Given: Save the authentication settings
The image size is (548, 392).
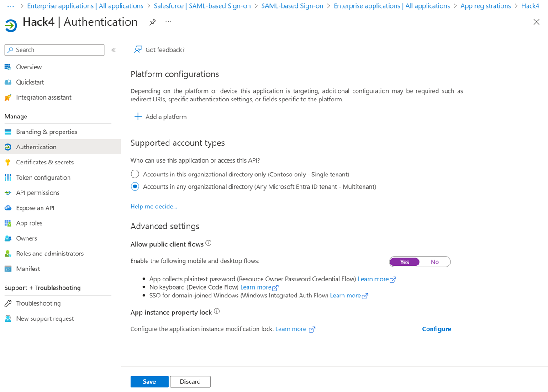Looking at the screenshot, I should [149, 381].
